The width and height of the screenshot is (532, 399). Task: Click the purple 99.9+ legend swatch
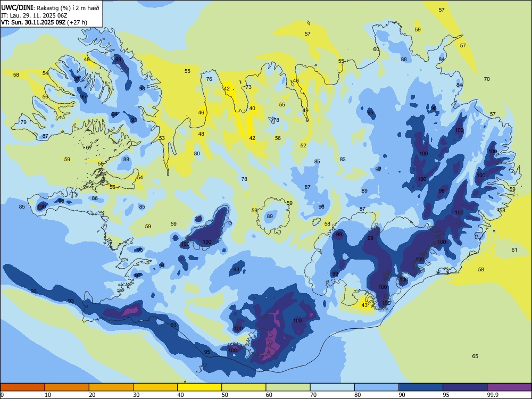(509, 387)
